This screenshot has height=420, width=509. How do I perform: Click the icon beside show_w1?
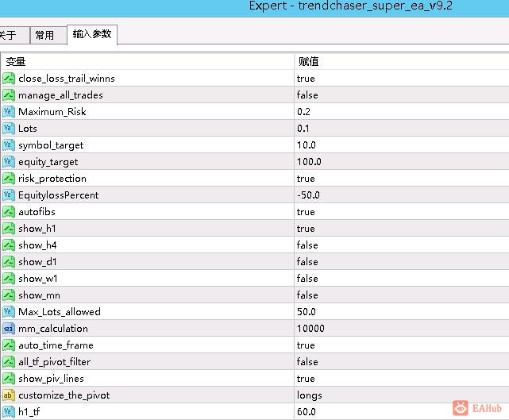9,279
